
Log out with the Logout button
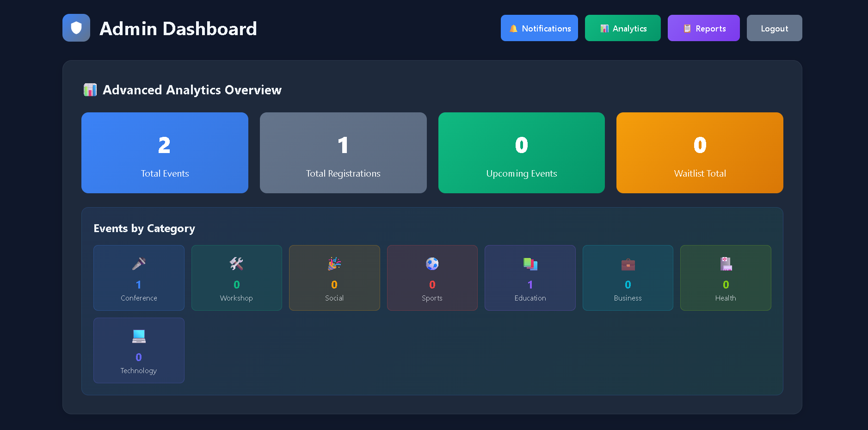774,28
